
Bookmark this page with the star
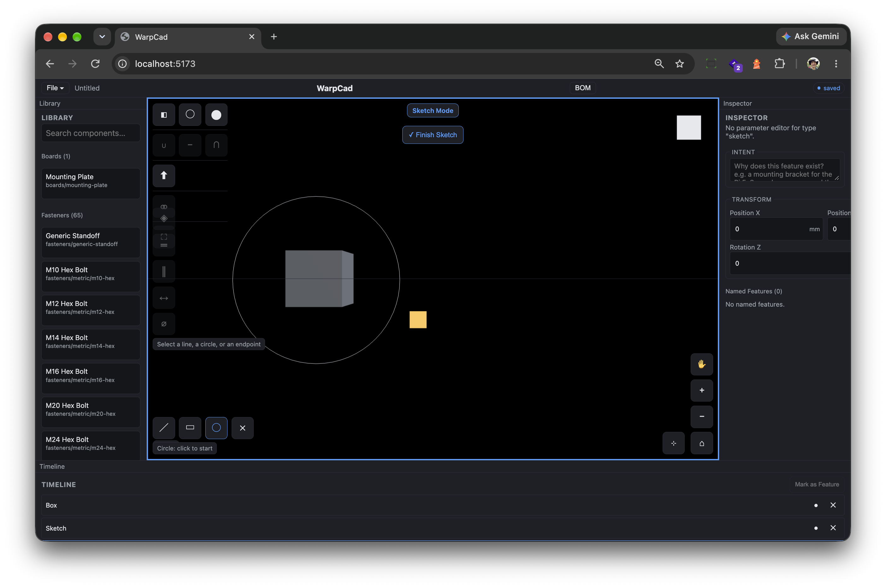tap(679, 64)
